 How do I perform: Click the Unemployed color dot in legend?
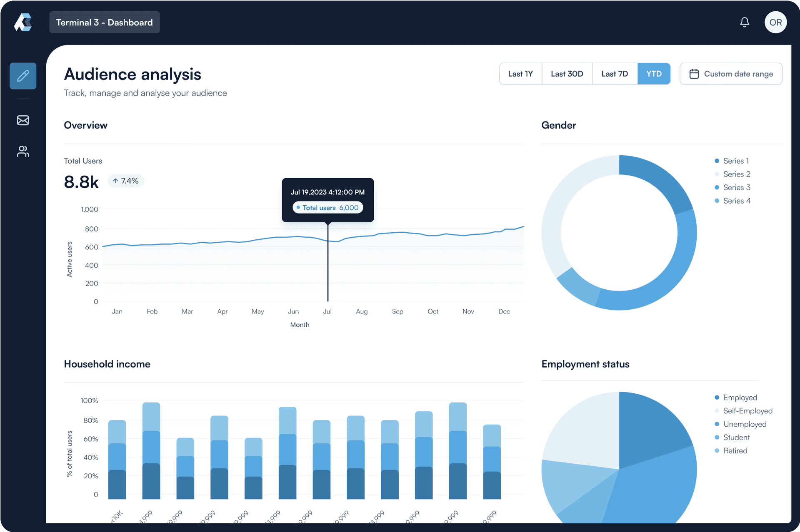717,424
